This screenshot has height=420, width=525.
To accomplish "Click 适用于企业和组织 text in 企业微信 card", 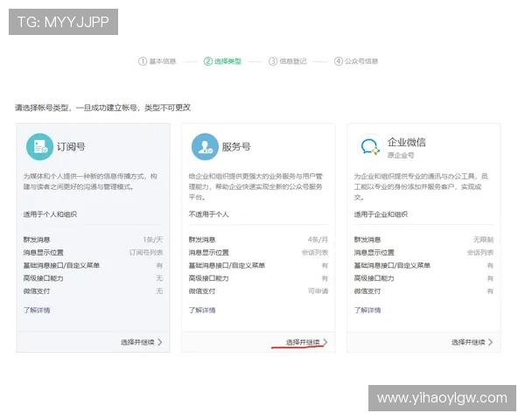I will (x=381, y=214).
